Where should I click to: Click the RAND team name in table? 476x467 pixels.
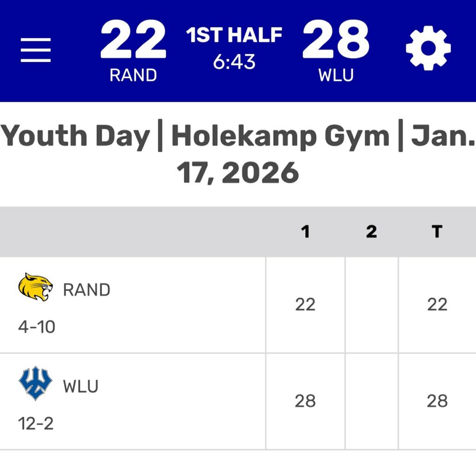click(x=86, y=290)
